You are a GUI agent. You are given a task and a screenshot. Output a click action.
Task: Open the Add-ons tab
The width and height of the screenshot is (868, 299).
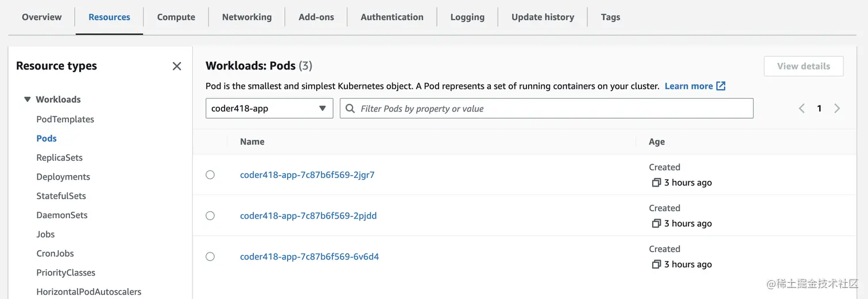point(316,17)
